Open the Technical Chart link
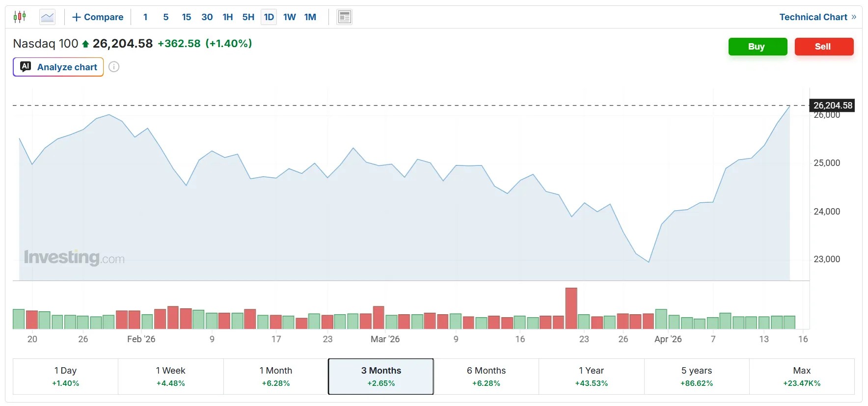The image size is (868, 406). coord(817,17)
